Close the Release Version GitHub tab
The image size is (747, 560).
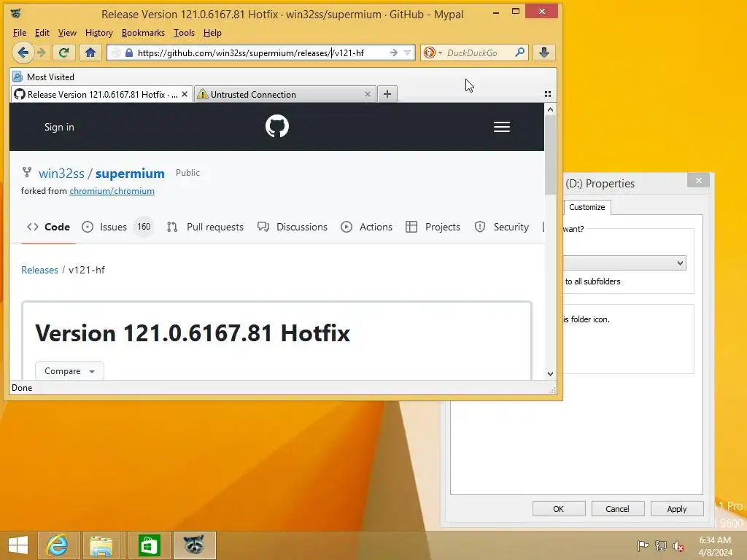point(185,94)
